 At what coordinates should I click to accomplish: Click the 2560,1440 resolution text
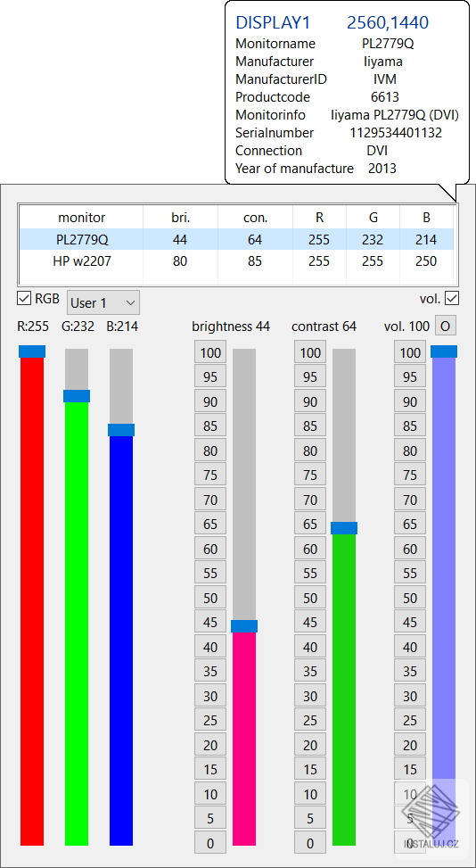click(x=388, y=22)
